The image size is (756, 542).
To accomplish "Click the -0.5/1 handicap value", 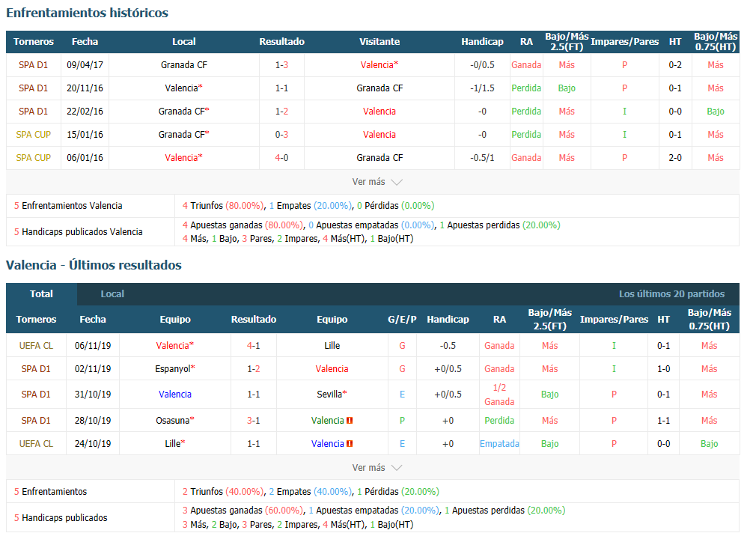I will pyautogui.click(x=482, y=158).
